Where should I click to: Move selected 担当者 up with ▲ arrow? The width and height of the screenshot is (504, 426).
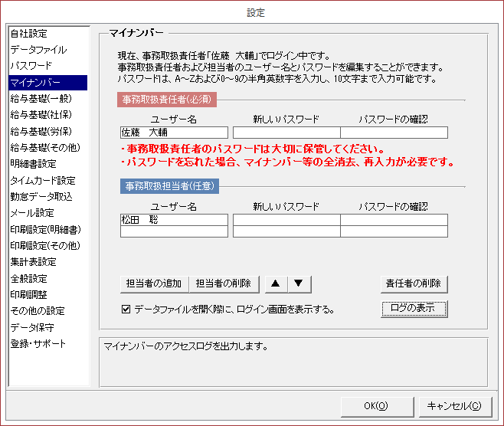(x=276, y=284)
